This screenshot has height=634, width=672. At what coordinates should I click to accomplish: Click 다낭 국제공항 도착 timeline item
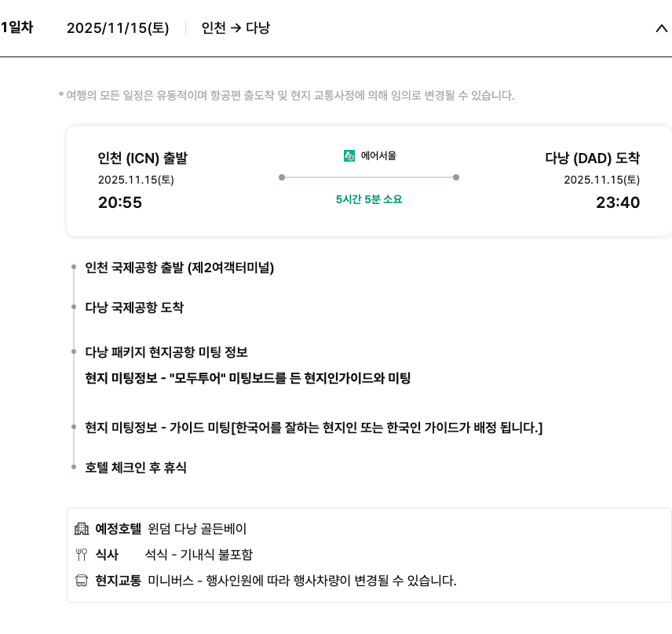click(134, 308)
